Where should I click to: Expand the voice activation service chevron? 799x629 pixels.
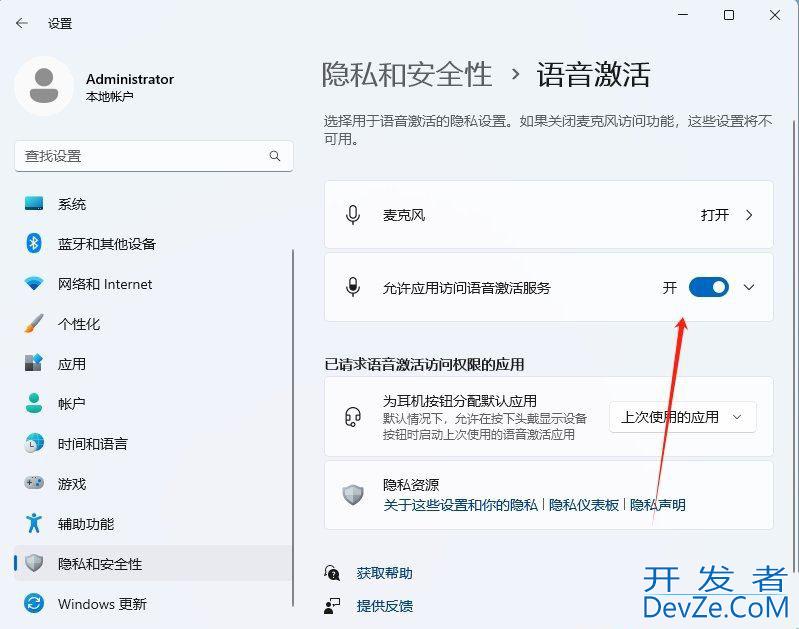(x=749, y=287)
